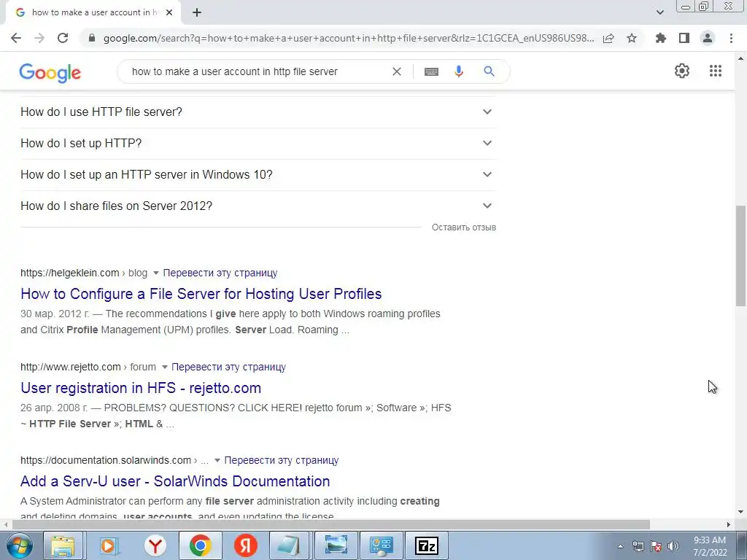
Task: Start voice search with microphone
Action: click(x=459, y=71)
